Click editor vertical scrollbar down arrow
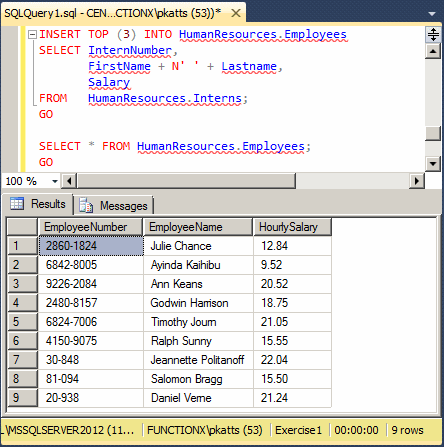 (433, 163)
